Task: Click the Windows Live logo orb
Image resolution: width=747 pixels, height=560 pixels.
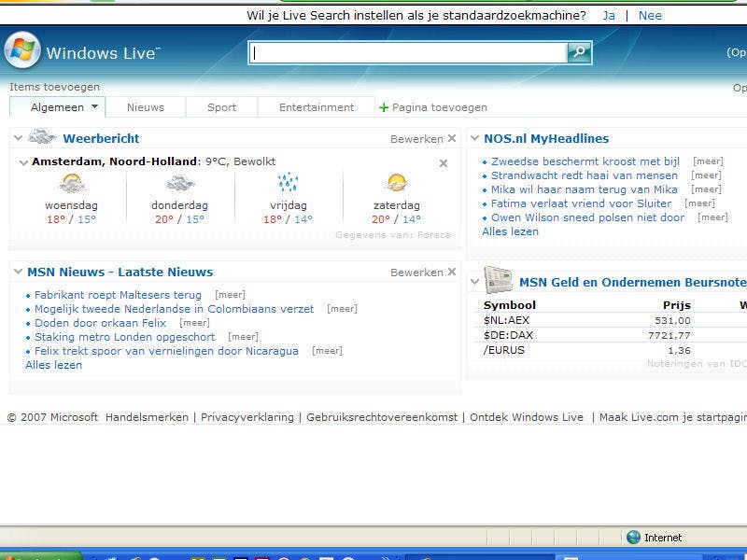Action: click(x=21, y=50)
